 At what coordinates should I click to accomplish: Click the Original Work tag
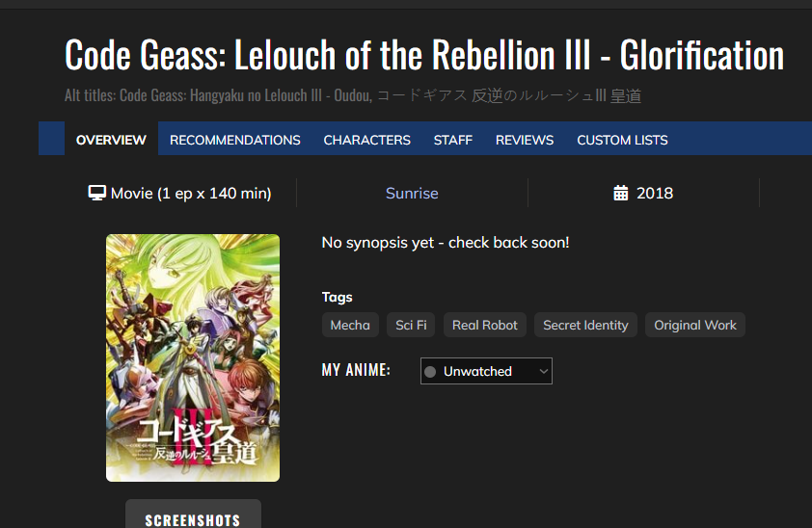(694, 326)
